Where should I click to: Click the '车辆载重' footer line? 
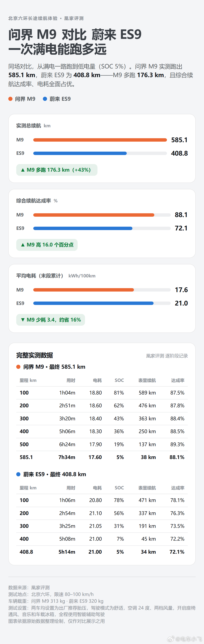click(56, 601)
